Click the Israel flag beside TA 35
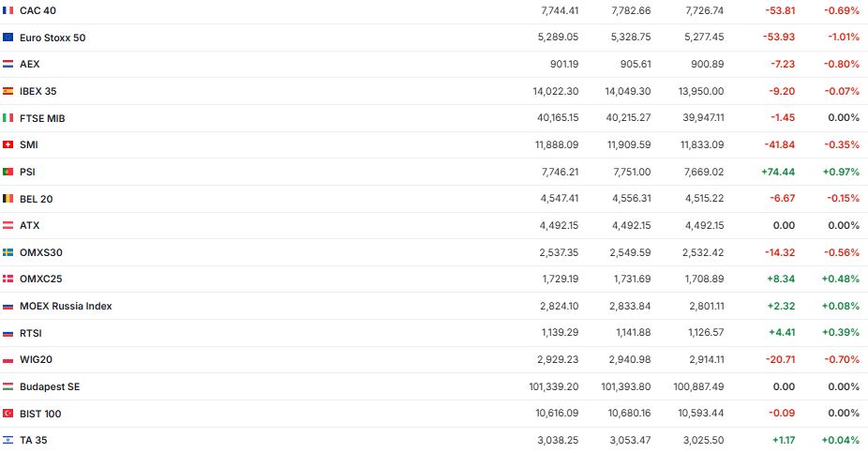 pyautogui.click(x=8, y=440)
